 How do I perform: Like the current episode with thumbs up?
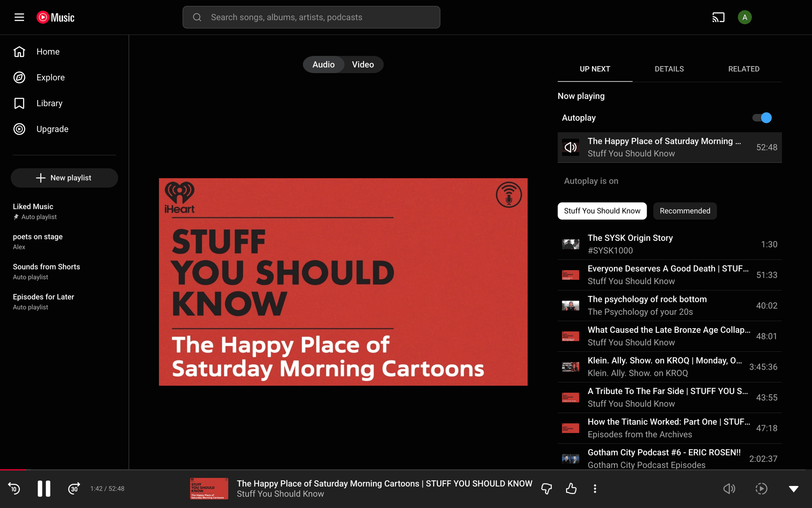[571, 489]
